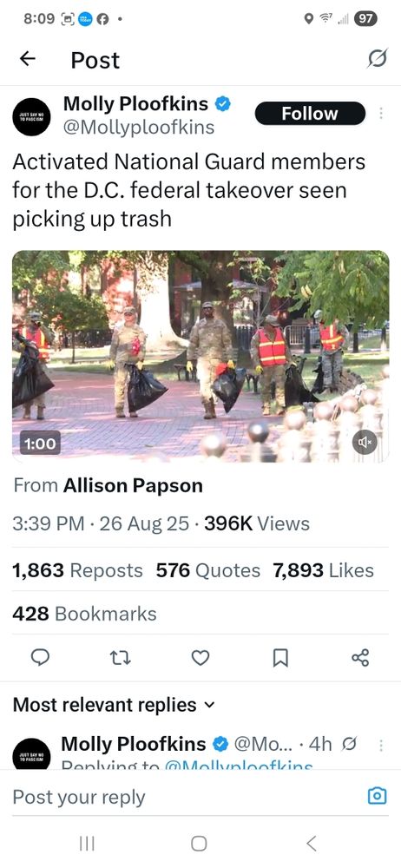The height and width of the screenshot is (868, 401).
Task: View the 576 Quotes list
Action: point(207,570)
